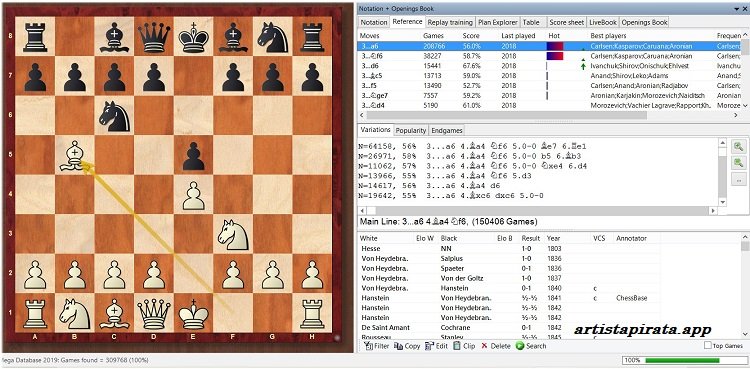Click the Hot column header
This screenshot has width=750, height=369.
click(x=554, y=36)
